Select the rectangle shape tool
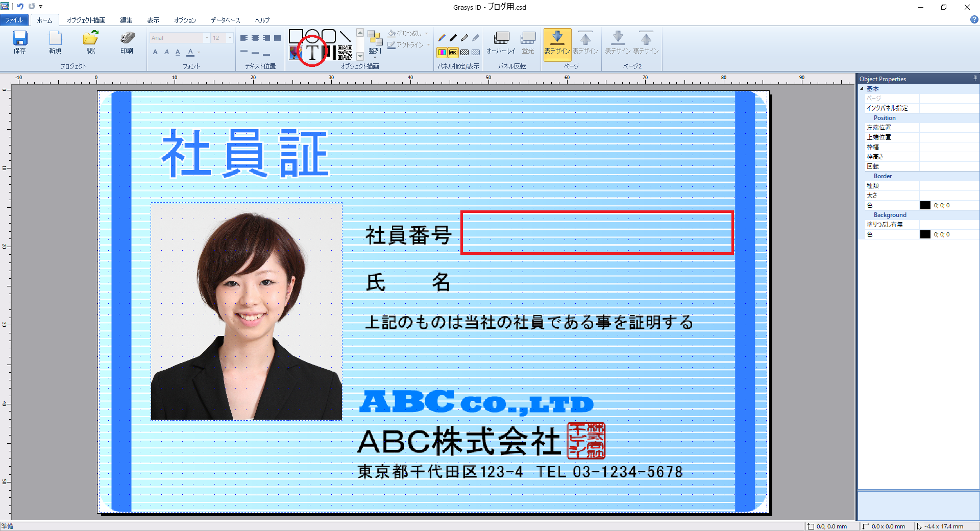Image resolution: width=980 pixels, height=531 pixels. [x=296, y=36]
